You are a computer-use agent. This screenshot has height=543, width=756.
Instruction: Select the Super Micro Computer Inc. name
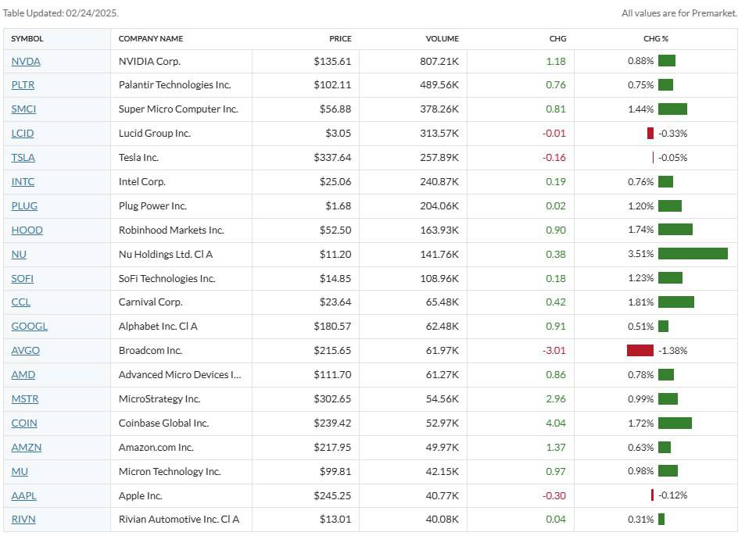(178, 109)
